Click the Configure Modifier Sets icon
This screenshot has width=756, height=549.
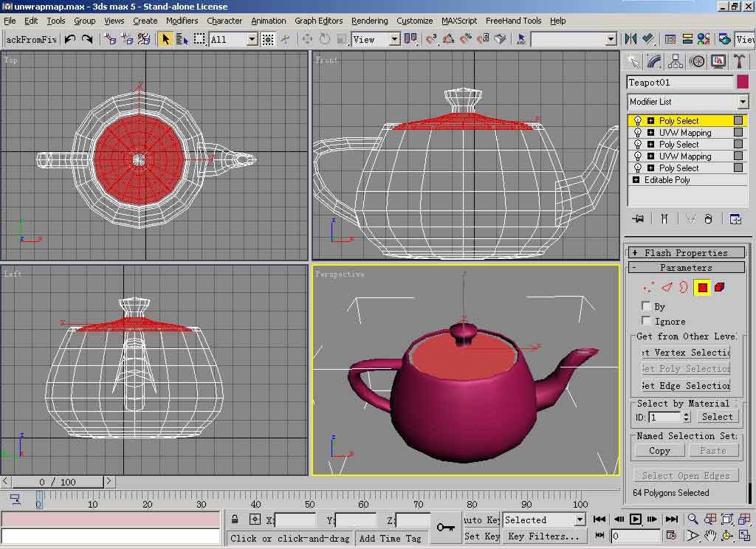point(735,218)
